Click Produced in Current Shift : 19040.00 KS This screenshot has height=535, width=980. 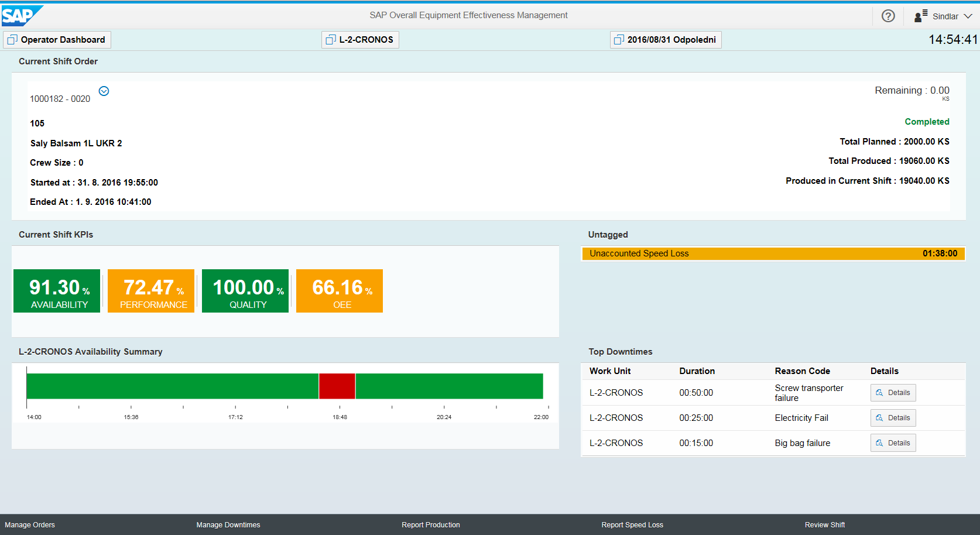click(867, 181)
